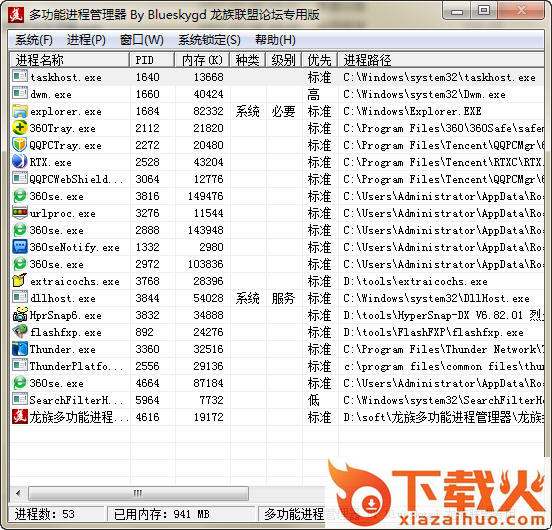552x530 pixels.
Task: Click the horizontal scrollbar left arrow
Action: [18, 493]
